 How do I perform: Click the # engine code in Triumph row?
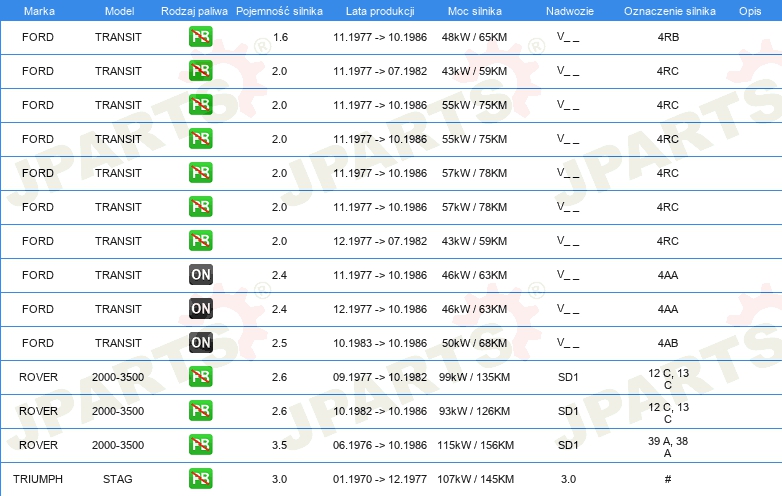668,479
